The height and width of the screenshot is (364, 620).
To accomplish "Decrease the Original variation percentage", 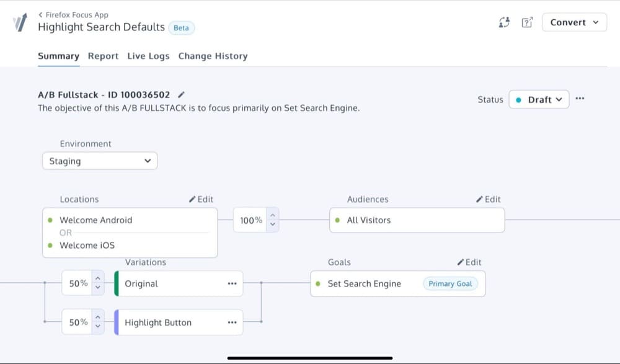I will tap(98, 288).
